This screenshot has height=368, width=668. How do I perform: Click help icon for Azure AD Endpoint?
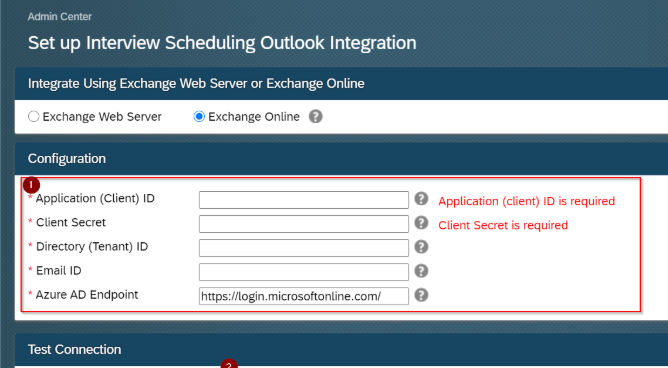[x=421, y=295]
